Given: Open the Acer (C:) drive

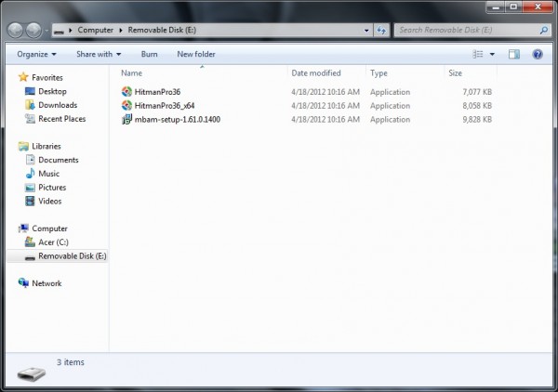Looking at the screenshot, I should [x=53, y=242].
